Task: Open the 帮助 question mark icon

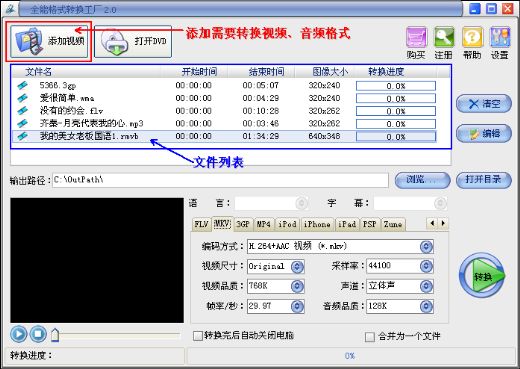Action: click(x=472, y=38)
